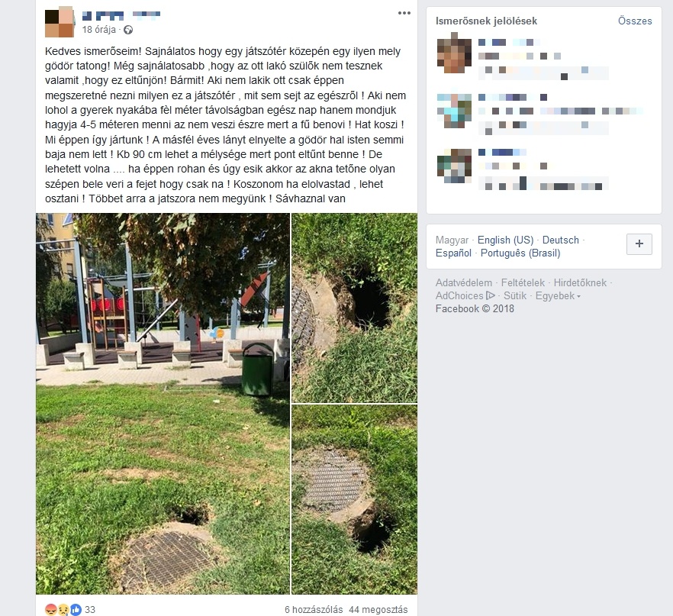Click the angry reaction icon

coord(50,610)
